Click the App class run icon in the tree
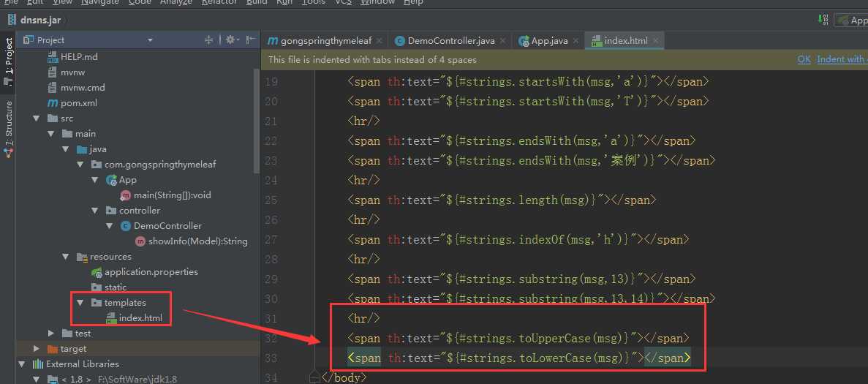This screenshot has width=868, height=384. [x=110, y=180]
